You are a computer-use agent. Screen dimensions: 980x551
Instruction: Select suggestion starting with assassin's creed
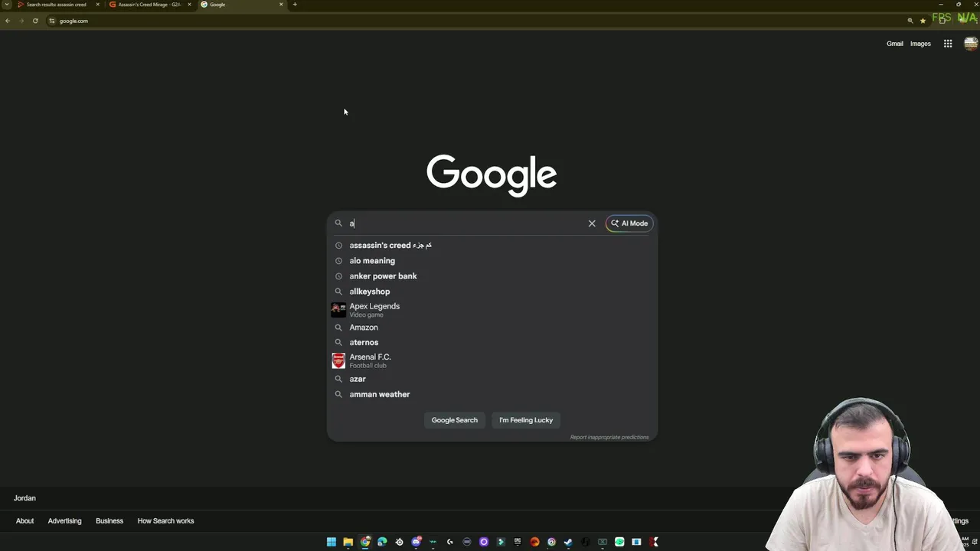click(492, 245)
